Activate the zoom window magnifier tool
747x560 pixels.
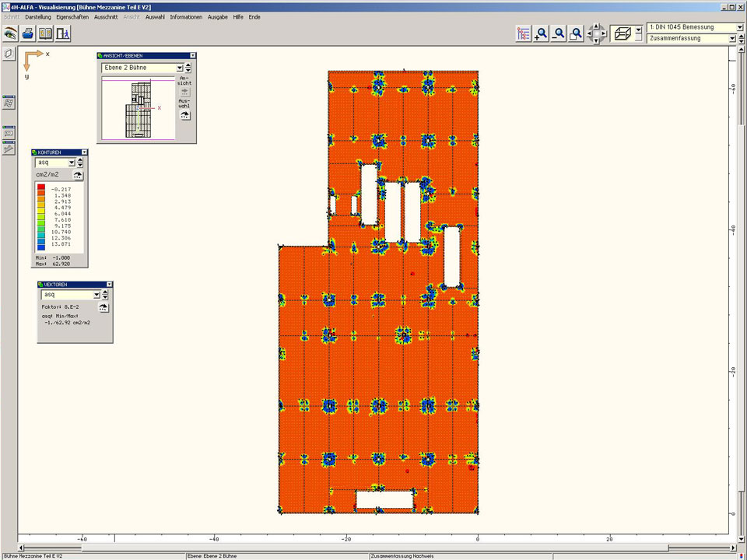(576, 33)
